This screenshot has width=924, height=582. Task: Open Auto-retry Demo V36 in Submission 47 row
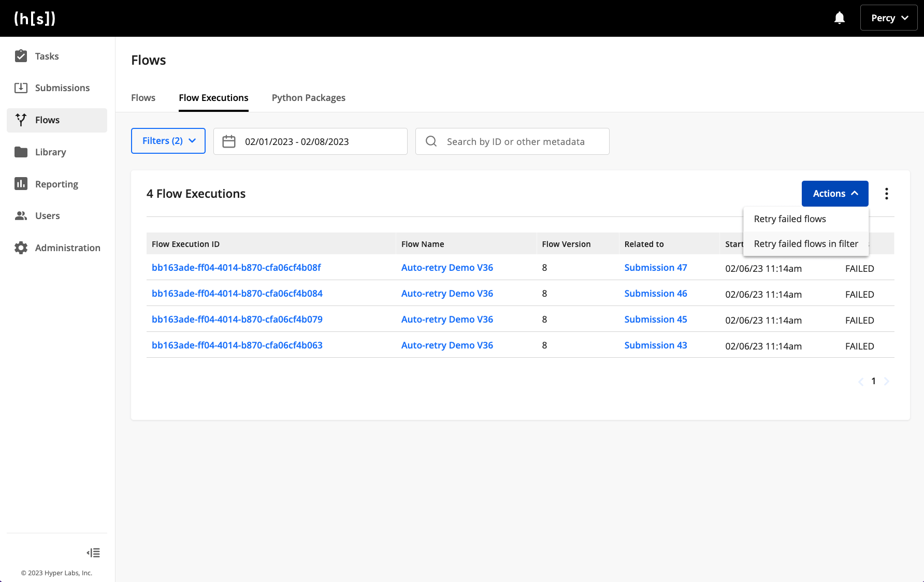click(x=447, y=268)
